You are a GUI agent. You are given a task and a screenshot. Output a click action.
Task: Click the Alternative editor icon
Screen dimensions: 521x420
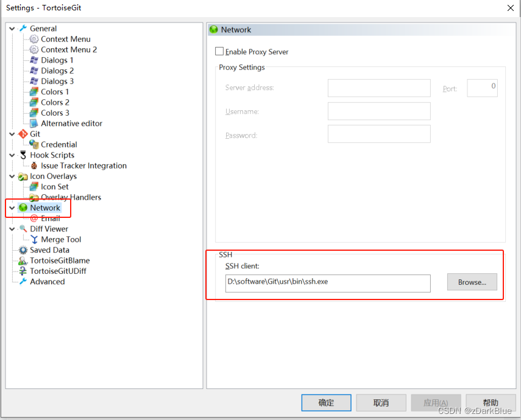point(34,124)
